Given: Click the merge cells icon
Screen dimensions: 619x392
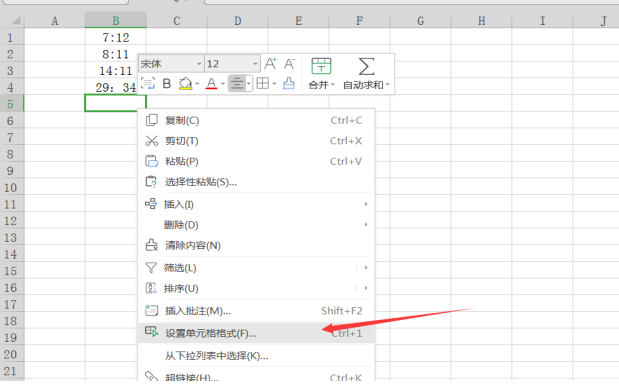Looking at the screenshot, I should pyautogui.click(x=321, y=66).
